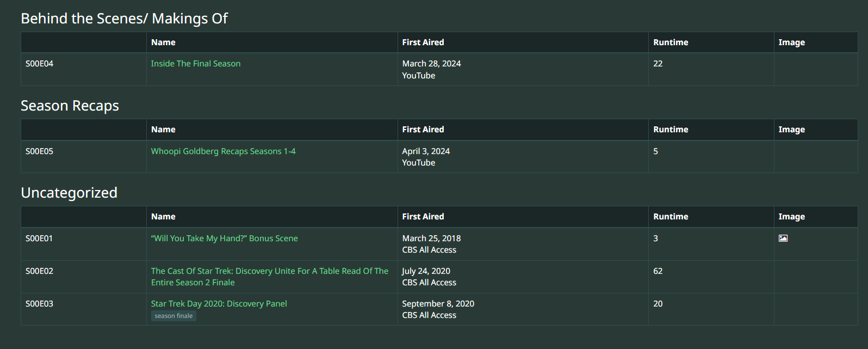
Task: Open Whoopi Goldberg Recaps Seasons 1-4
Action: 223,151
